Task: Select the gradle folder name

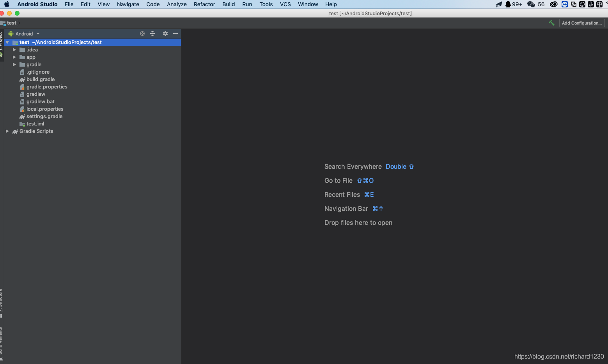Action: [34, 65]
